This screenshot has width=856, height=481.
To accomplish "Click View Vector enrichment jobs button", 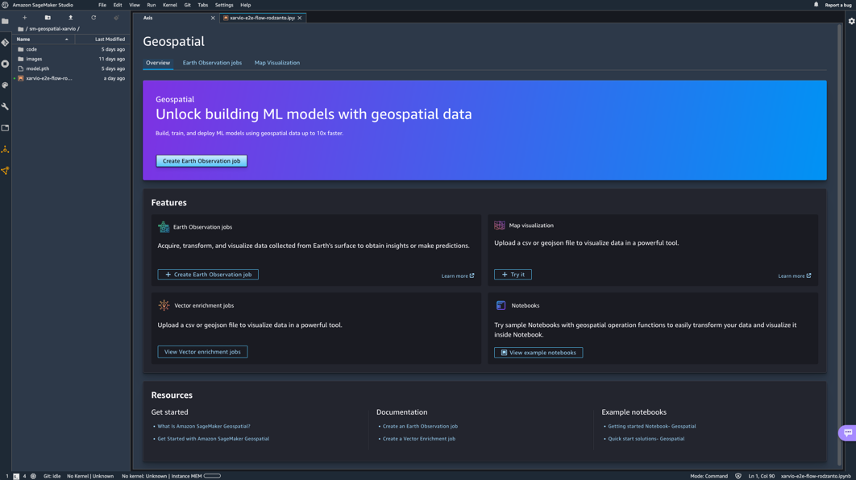I will click(202, 352).
